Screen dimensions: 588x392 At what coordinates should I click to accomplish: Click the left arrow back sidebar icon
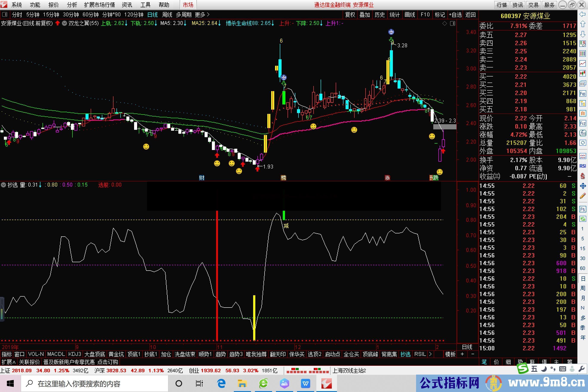tap(583, 14)
